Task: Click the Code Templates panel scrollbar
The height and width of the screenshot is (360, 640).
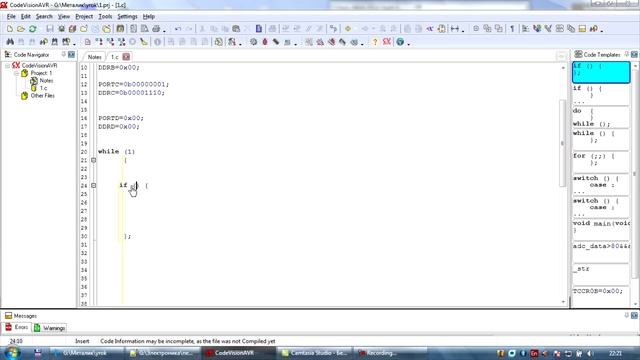Action: (x=635, y=173)
